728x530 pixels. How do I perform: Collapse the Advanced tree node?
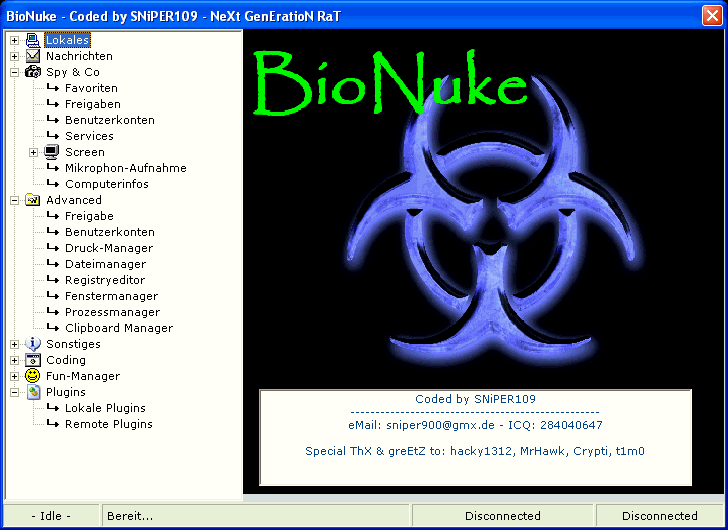(15, 200)
